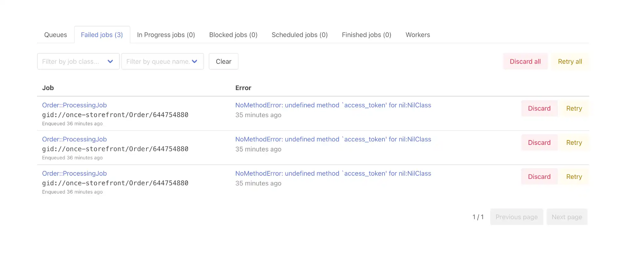Expand the Filter by queue name dropdown
This screenshot has width=644, height=262.
163,61
